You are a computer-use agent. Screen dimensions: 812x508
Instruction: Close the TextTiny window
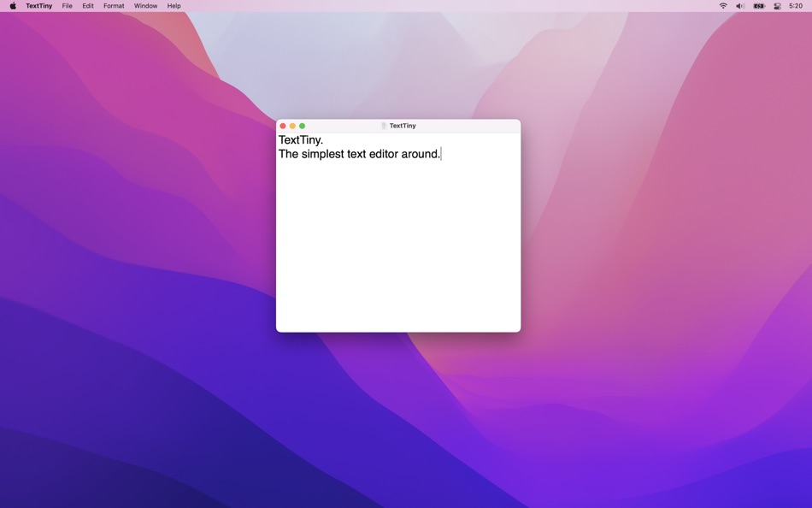[283, 126]
